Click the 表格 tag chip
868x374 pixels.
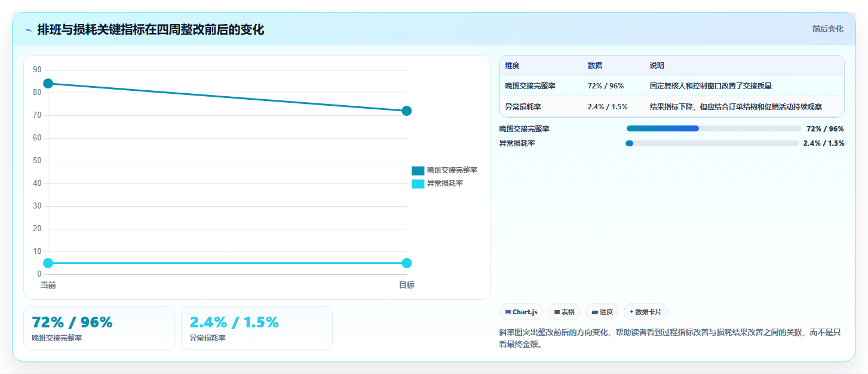(x=565, y=312)
